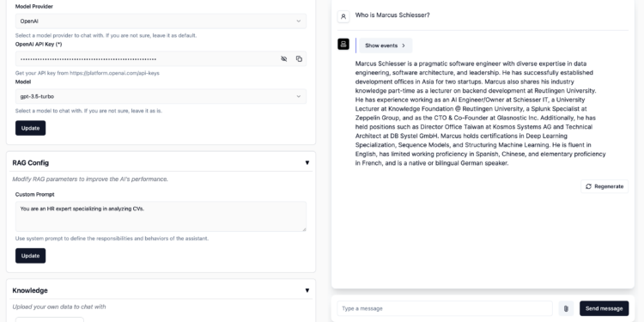
Task: Open the platform.openai.com api-keys link
Action: pos(114,73)
